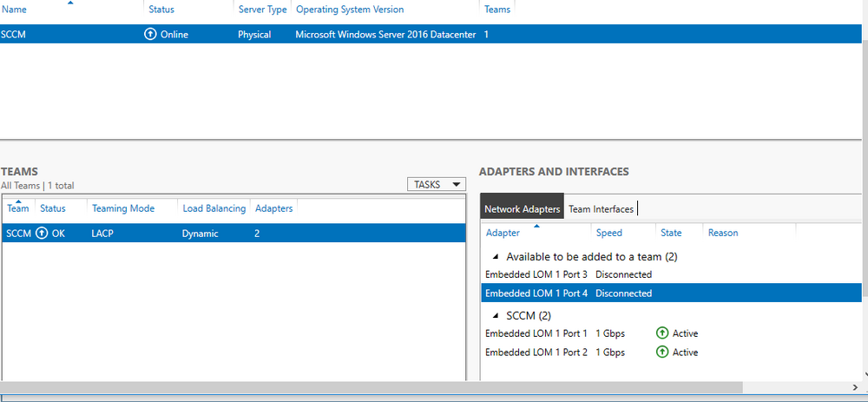Sort teams list by Team column
This screenshot has height=402, width=868.
[x=17, y=208]
